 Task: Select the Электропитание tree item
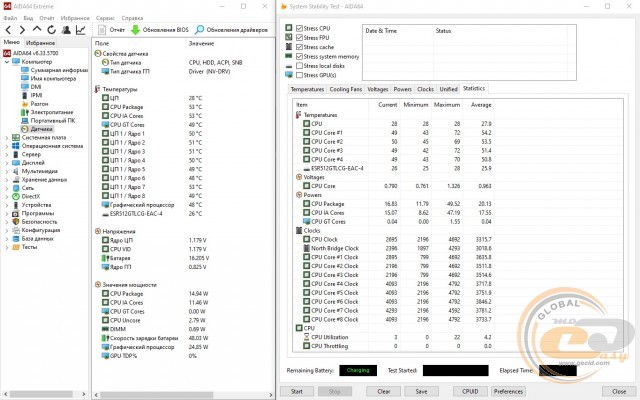[x=52, y=112]
